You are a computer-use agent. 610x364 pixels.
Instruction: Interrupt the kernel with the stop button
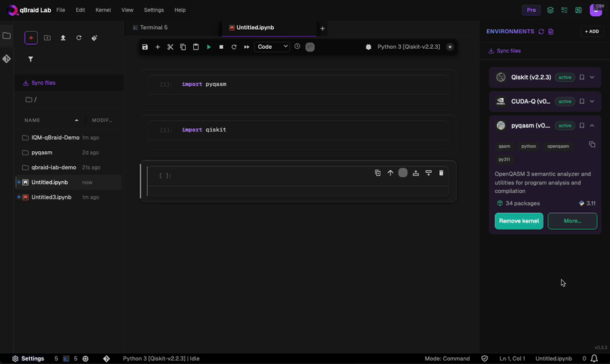[x=222, y=47]
